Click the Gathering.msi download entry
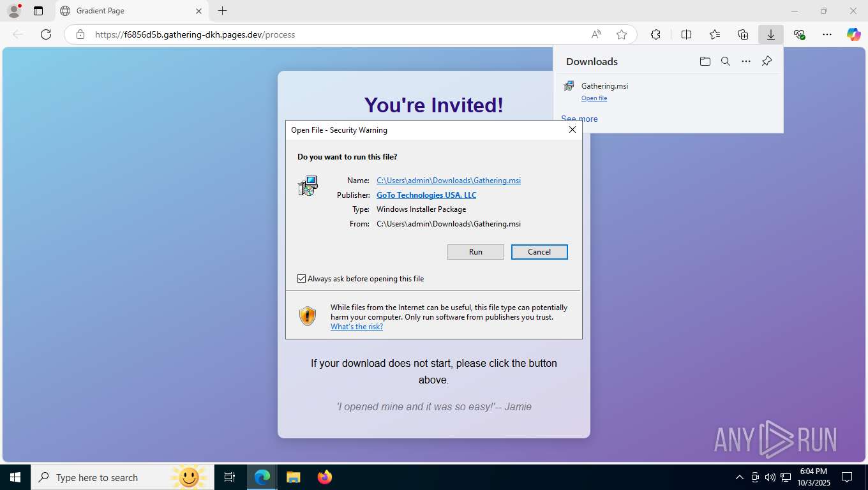 click(668, 91)
